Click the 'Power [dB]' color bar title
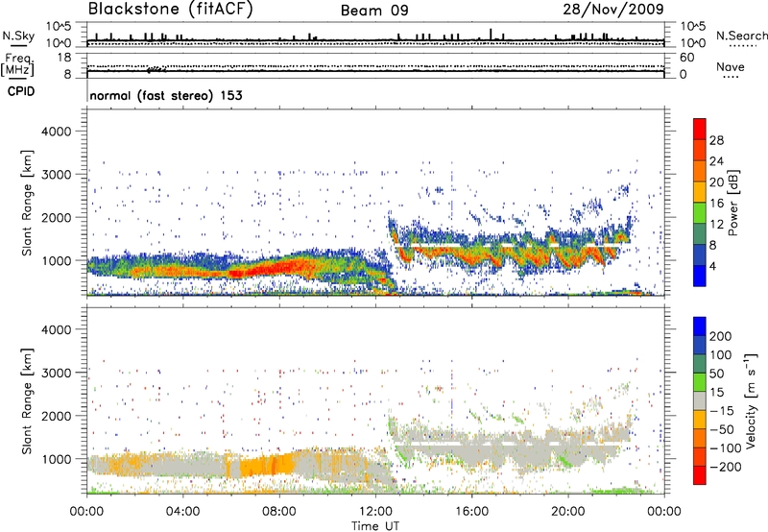The image size is (768, 532). click(732, 203)
